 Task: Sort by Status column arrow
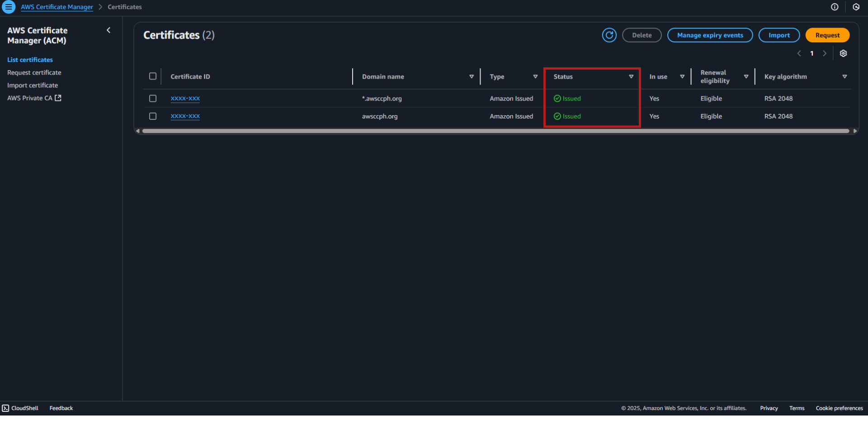coord(631,76)
